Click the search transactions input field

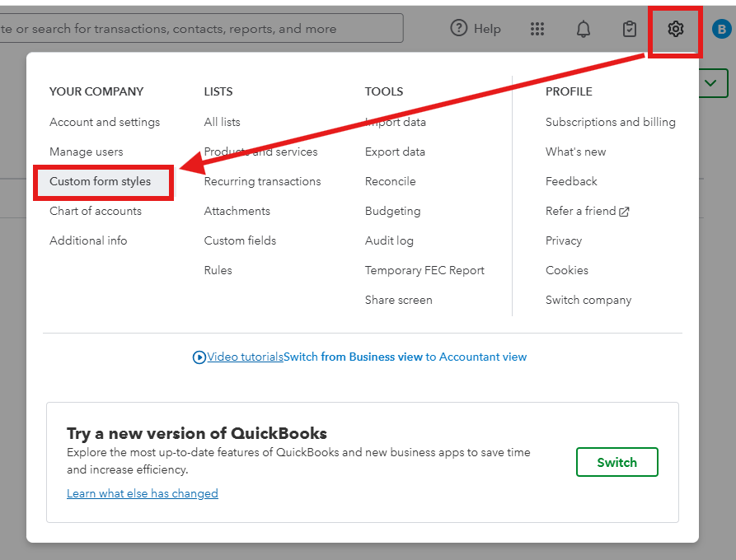[x=198, y=29]
